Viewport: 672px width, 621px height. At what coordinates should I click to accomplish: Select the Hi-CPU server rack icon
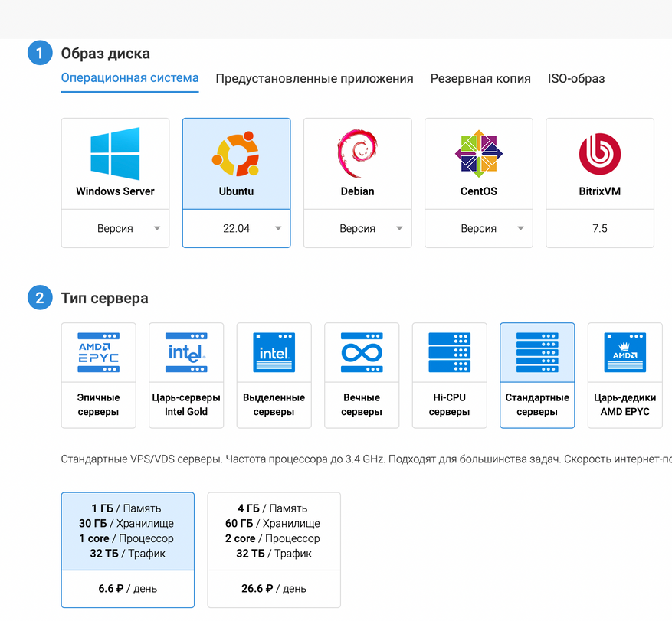click(450, 352)
